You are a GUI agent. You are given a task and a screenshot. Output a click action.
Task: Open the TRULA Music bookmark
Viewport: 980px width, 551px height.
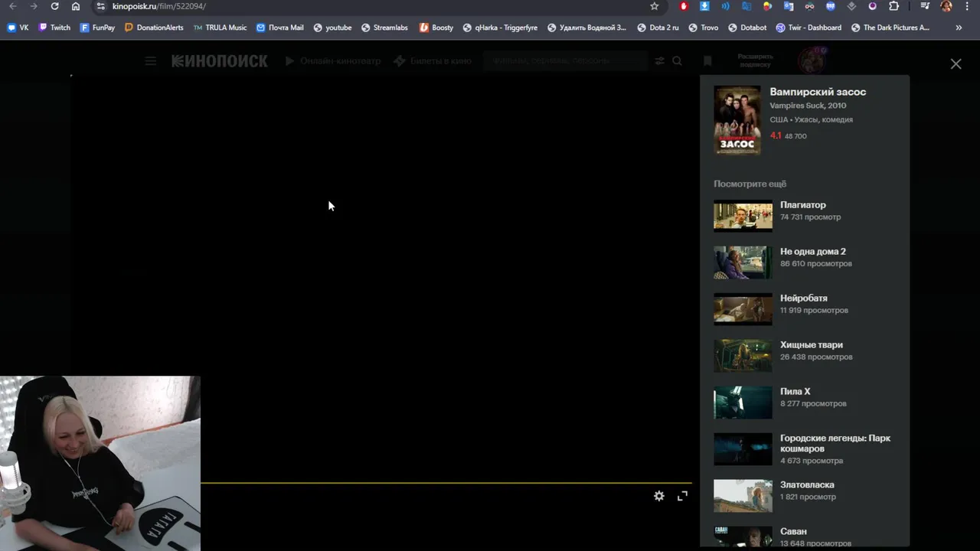[220, 28]
